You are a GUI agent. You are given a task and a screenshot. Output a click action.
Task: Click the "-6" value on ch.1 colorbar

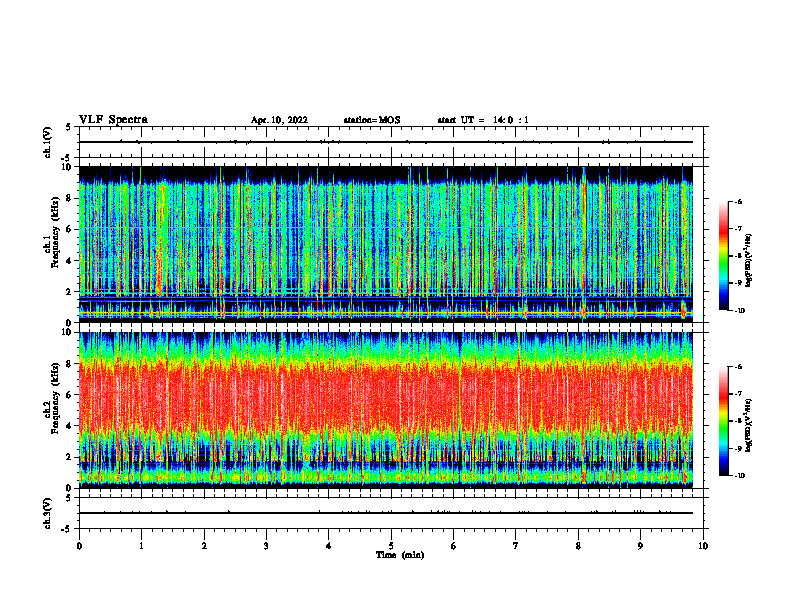click(x=738, y=201)
